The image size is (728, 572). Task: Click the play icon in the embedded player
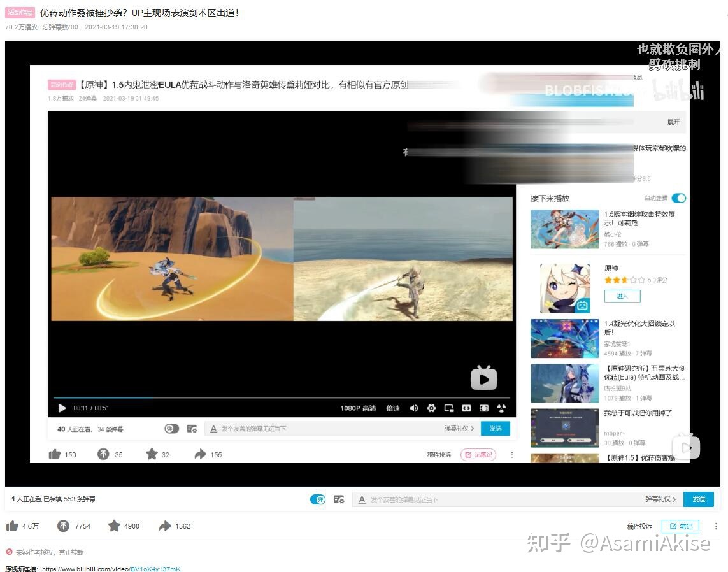tap(62, 408)
